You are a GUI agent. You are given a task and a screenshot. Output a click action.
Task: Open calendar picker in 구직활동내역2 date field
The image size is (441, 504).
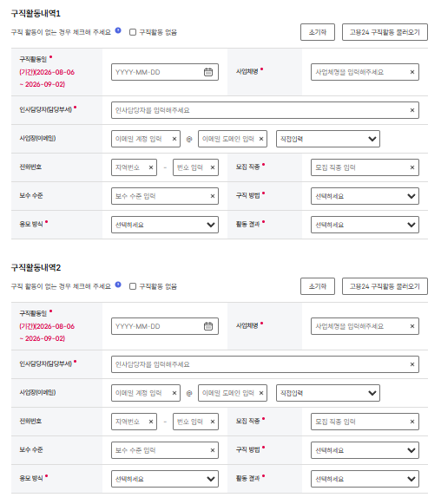[208, 326]
